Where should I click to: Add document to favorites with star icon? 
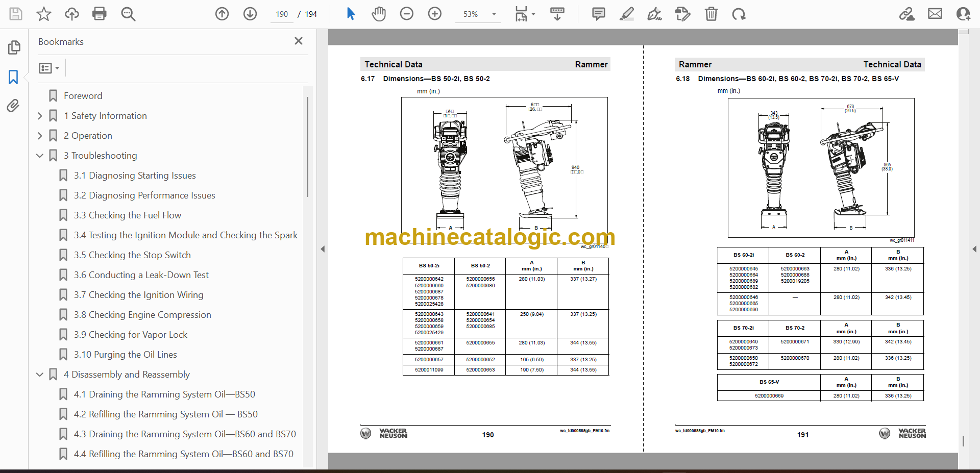click(44, 14)
